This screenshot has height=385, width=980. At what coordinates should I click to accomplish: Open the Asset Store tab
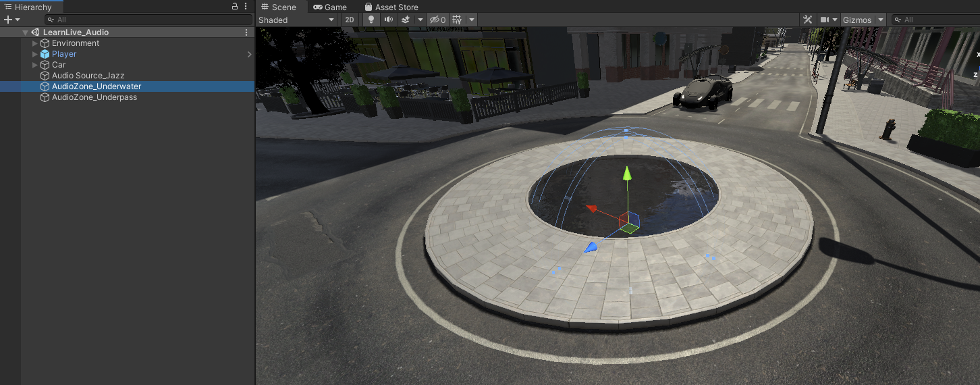click(x=391, y=7)
